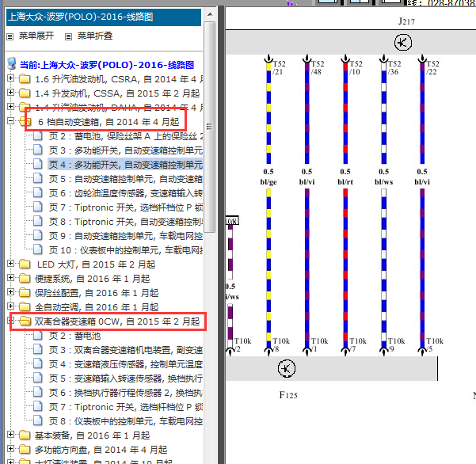Click the tree panel scroll-up arrow

tap(210, 14)
